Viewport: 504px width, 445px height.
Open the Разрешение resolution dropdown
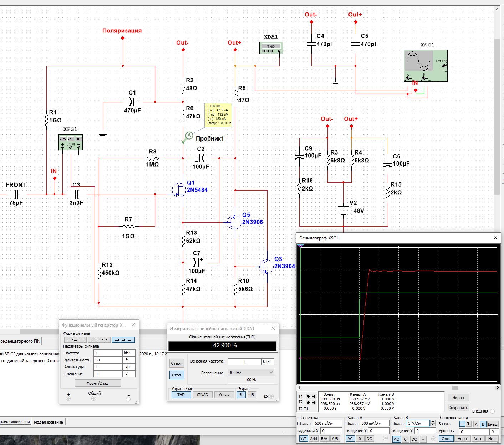[x=251, y=373]
